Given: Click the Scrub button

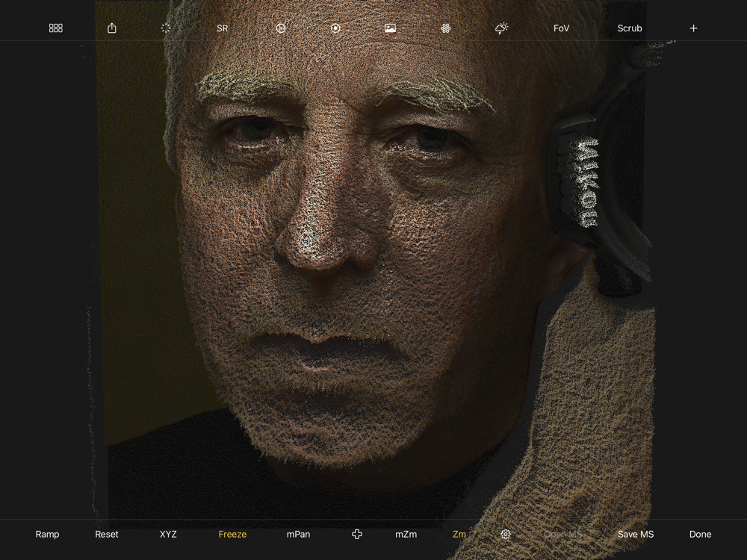Looking at the screenshot, I should pyautogui.click(x=630, y=28).
